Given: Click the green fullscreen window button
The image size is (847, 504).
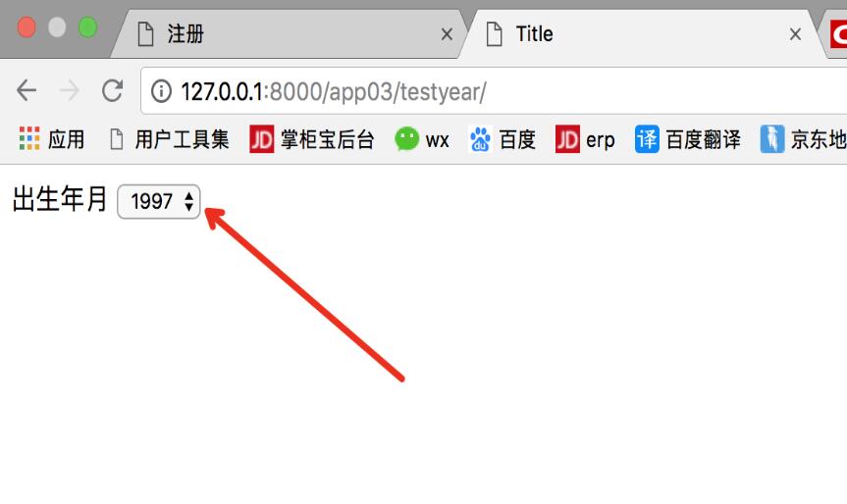Looking at the screenshot, I should [x=87, y=27].
